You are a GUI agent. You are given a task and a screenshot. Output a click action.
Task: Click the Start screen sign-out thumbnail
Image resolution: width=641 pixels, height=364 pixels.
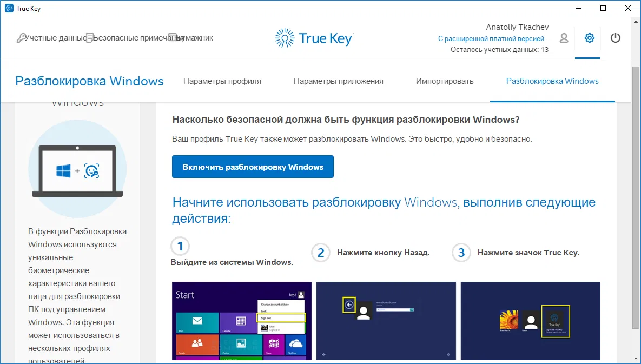[x=242, y=321]
